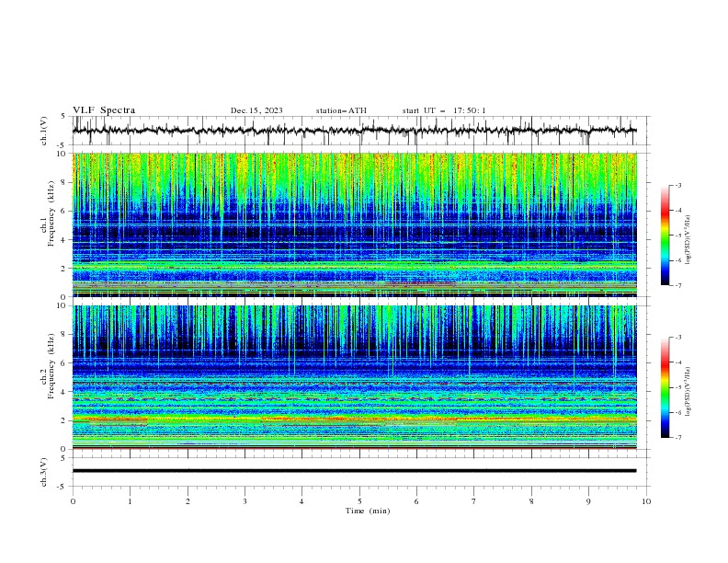Viewport: 728px width, 563px height.
Task: Click the ch.2 spectrogram panel
Action: click(x=354, y=377)
